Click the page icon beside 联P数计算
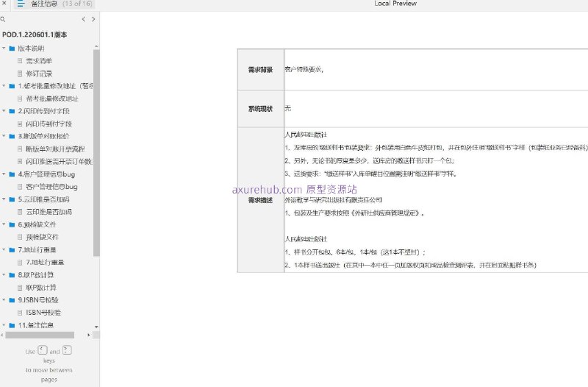 (x=20, y=288)
